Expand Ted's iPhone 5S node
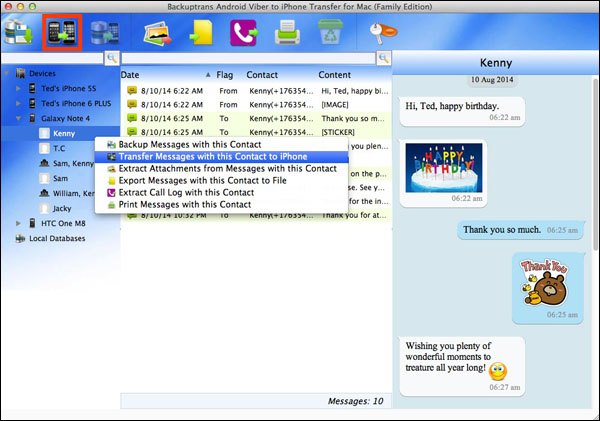This screenshot has width=600, height=421. pyautogui.click(x=18, y=88)
